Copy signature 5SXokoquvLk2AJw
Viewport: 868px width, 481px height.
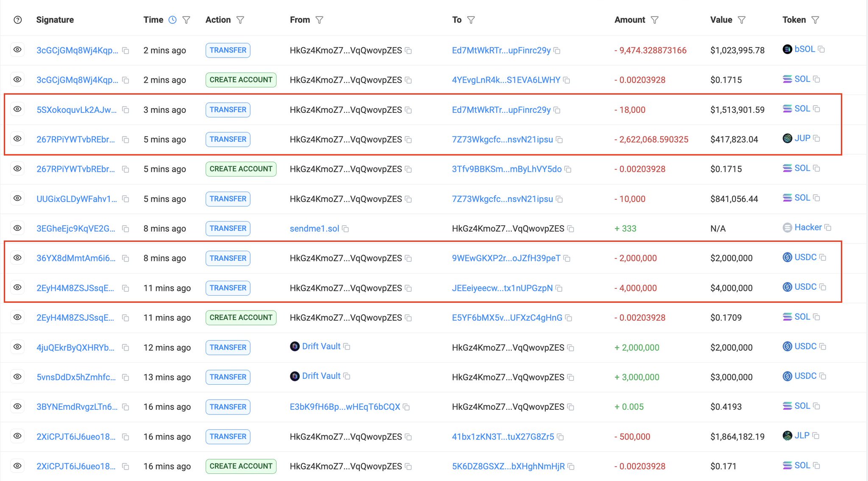tap(126, 110)
